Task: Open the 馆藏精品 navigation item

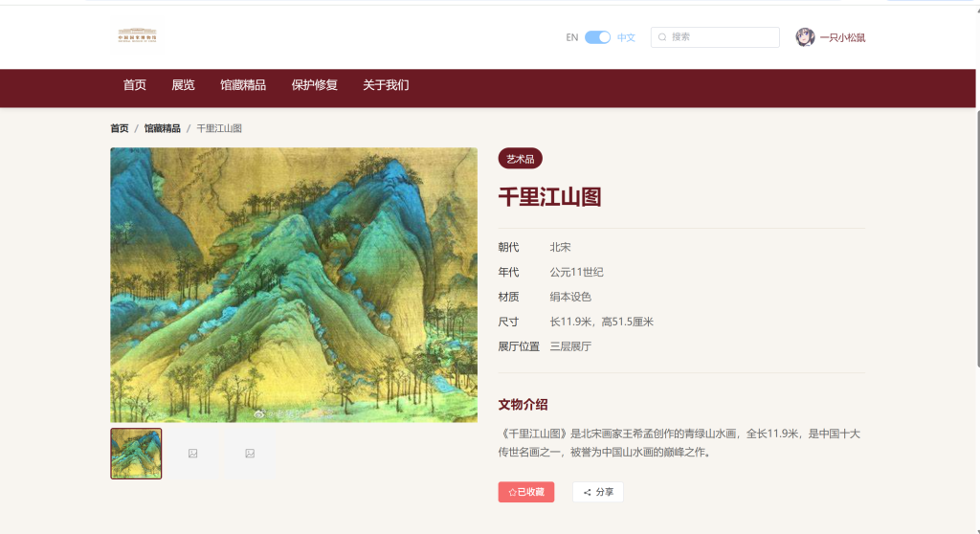Action: point(243,85)
